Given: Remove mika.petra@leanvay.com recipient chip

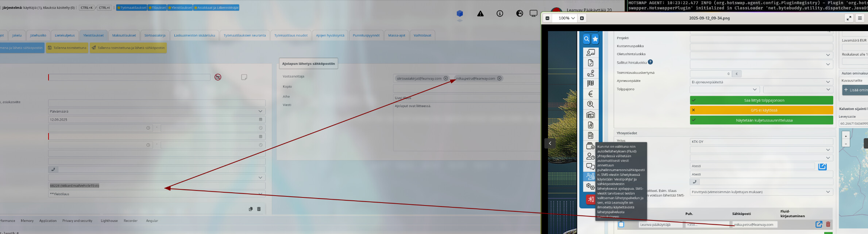Looking at the screenshot, I should 499,78.
